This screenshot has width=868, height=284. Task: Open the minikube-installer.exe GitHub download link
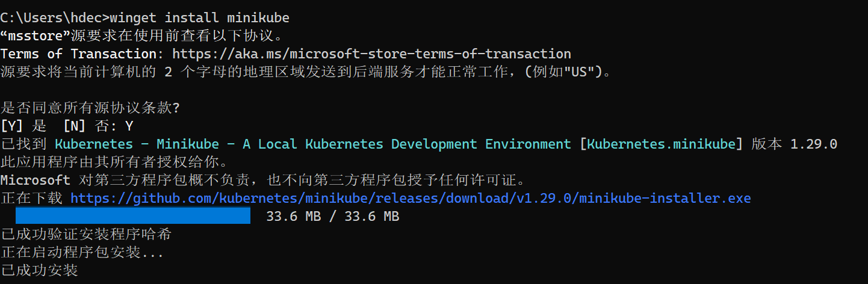411,198
